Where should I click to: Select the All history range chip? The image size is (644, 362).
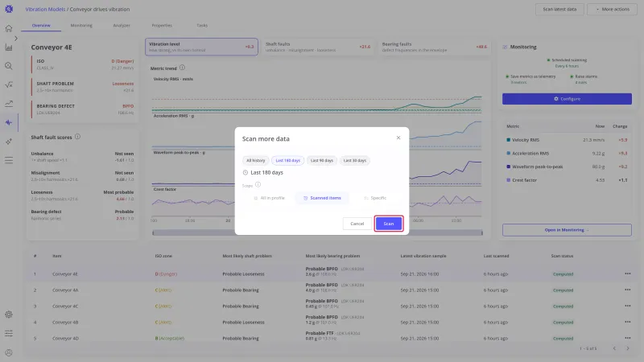[255, 160]
